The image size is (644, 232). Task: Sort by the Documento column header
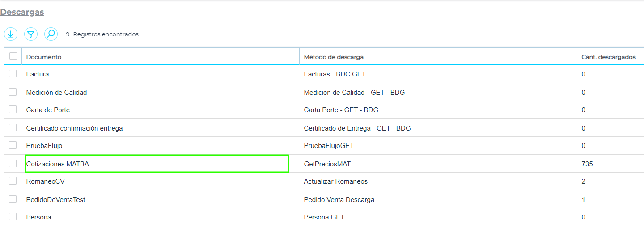[x=44, y=57]
